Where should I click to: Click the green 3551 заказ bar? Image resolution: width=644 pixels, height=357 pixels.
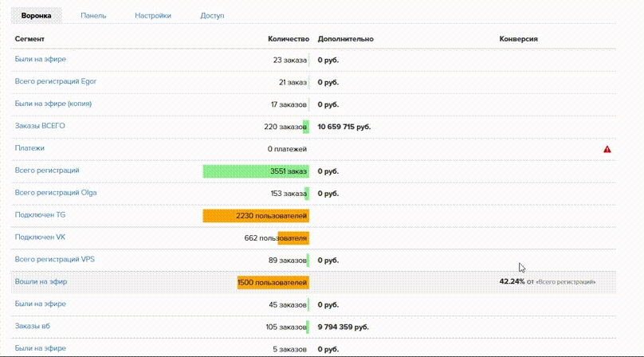point(255,171)
